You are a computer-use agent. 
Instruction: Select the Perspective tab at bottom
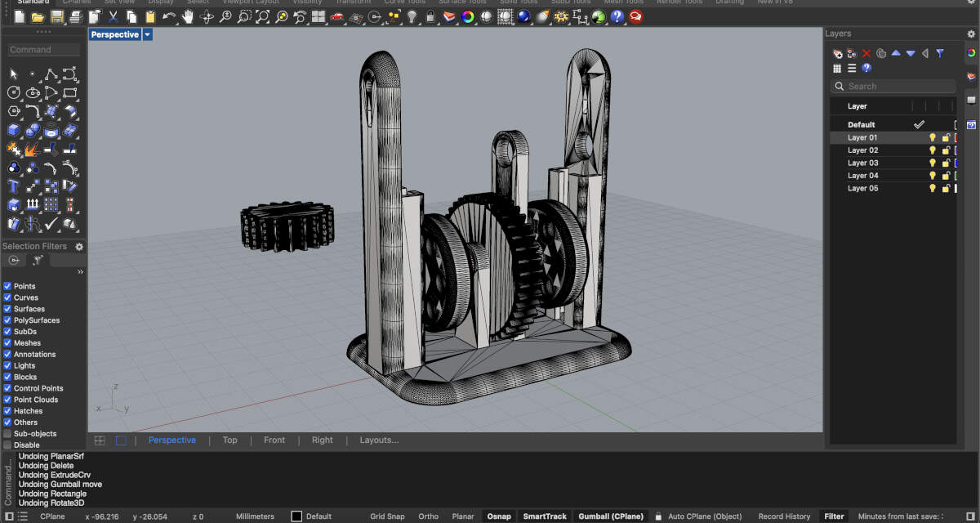coord(172,440)
